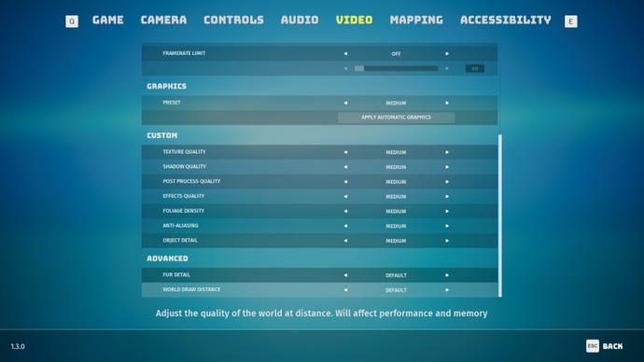Image resolution: width=644 pixels, height=362 pixels.
Task: Select the Texture Quality row label
Action: (x=184, y=152)
